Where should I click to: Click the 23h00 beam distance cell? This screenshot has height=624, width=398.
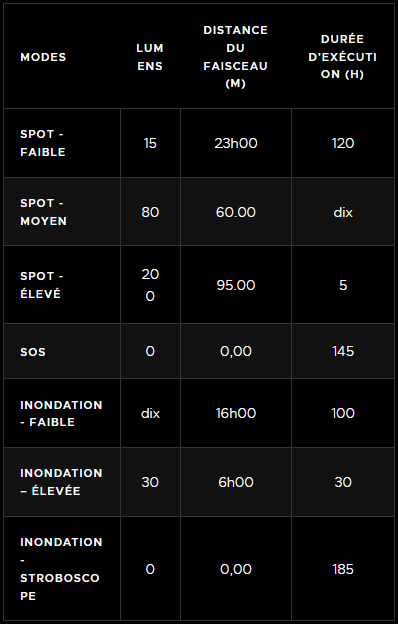point(236,143)
